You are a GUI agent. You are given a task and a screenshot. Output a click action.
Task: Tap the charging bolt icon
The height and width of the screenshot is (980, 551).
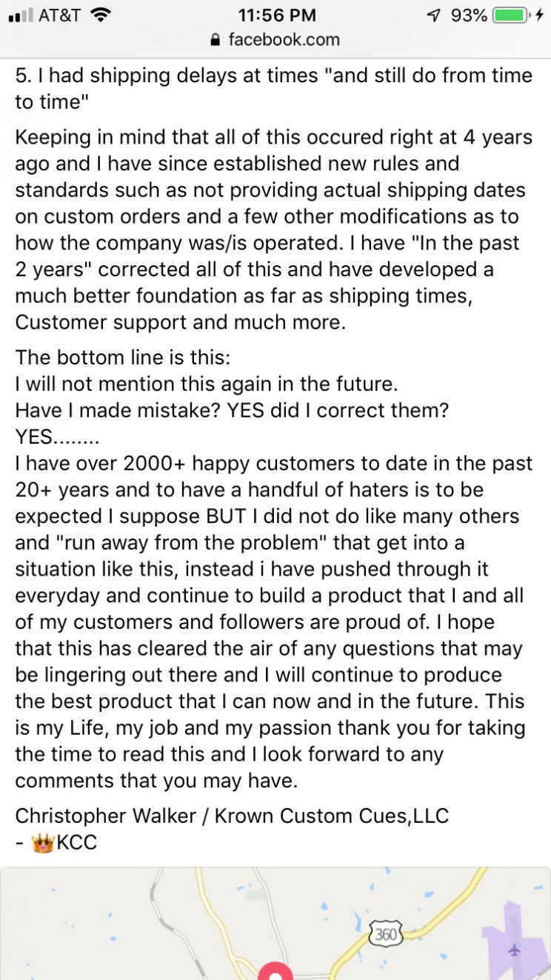[540, 15]
